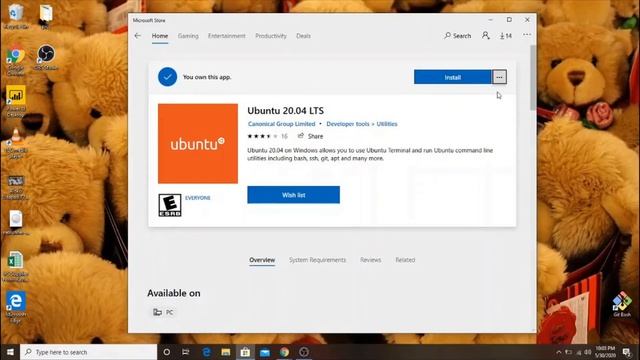Open the Deals tab

(x=303, y=36)
